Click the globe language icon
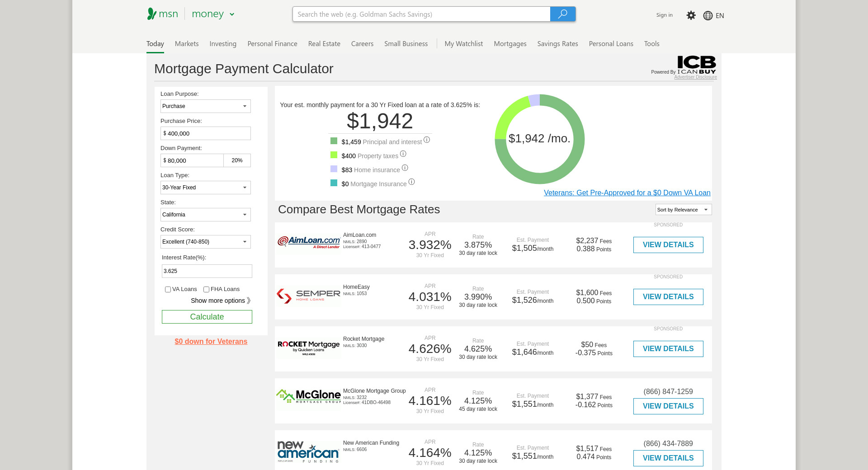 708,16
